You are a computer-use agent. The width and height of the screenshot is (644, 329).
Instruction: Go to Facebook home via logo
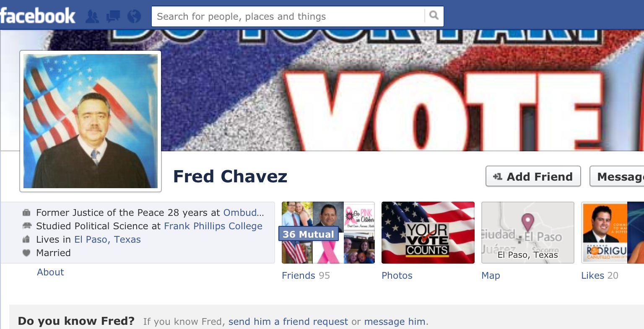[38, 16]
